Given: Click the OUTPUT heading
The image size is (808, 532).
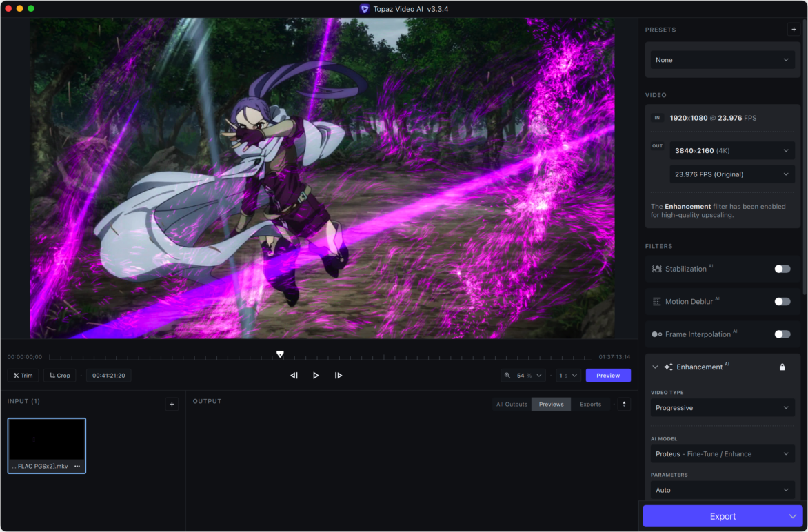Looking at the screenshot, I should pos(207,401).
